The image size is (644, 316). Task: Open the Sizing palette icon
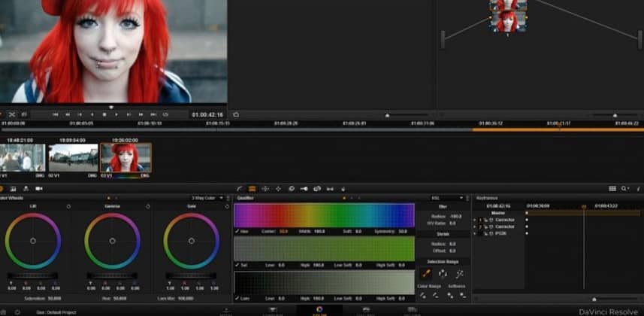click(x=317, y=188)
